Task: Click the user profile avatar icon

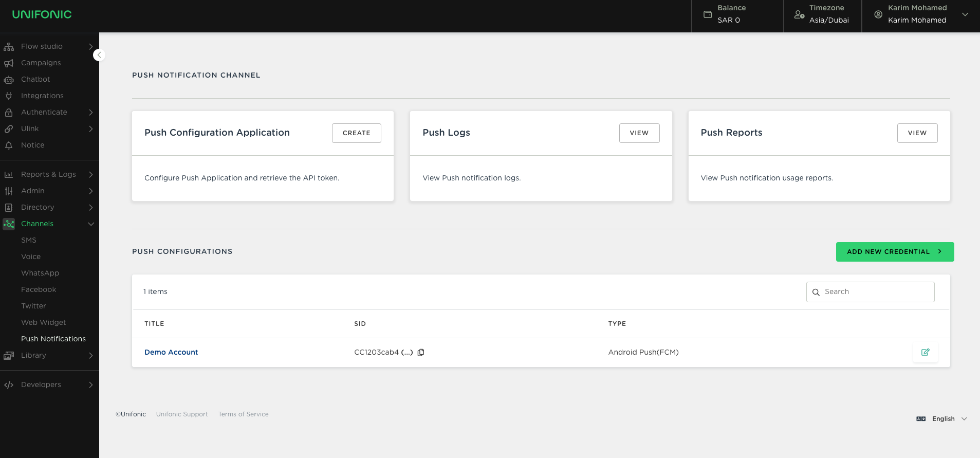Action: click(x=878, y=14)
